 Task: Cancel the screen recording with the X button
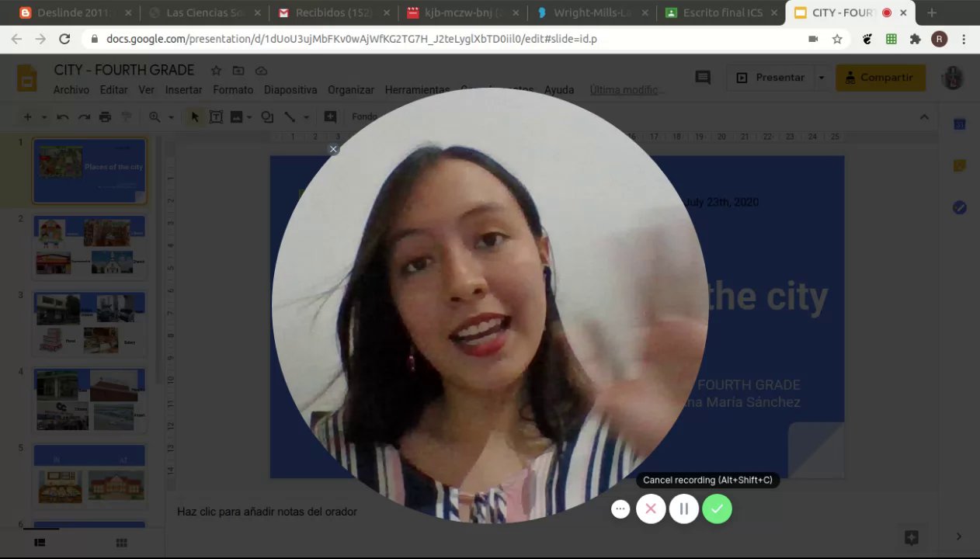(651, 509)
